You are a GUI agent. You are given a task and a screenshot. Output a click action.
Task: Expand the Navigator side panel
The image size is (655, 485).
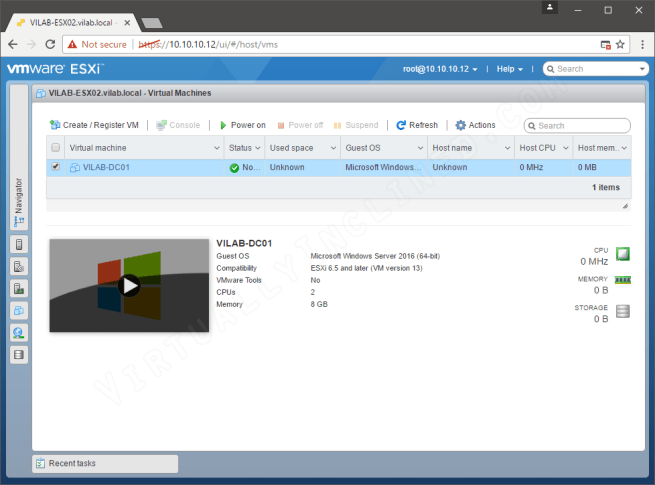coord(19,157)
